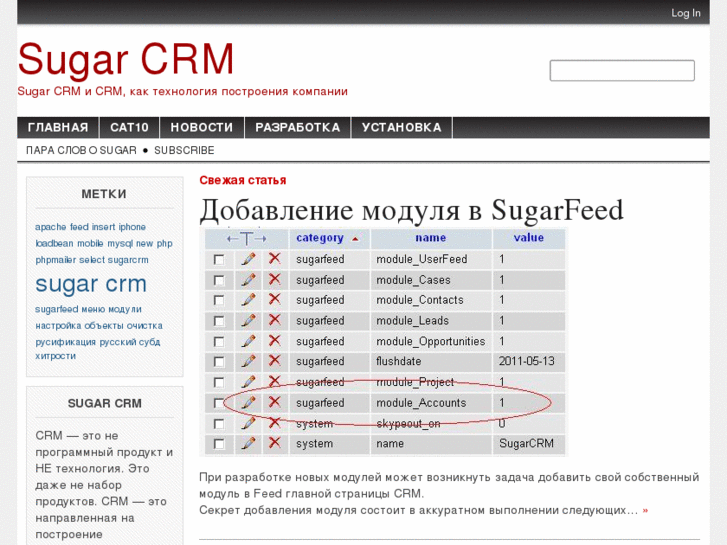Tick checkbox for module_Leads row

click(219, 321)
